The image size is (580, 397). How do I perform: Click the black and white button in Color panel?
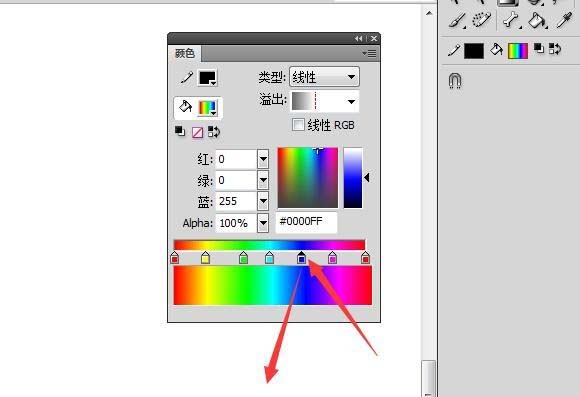point(180,131)
